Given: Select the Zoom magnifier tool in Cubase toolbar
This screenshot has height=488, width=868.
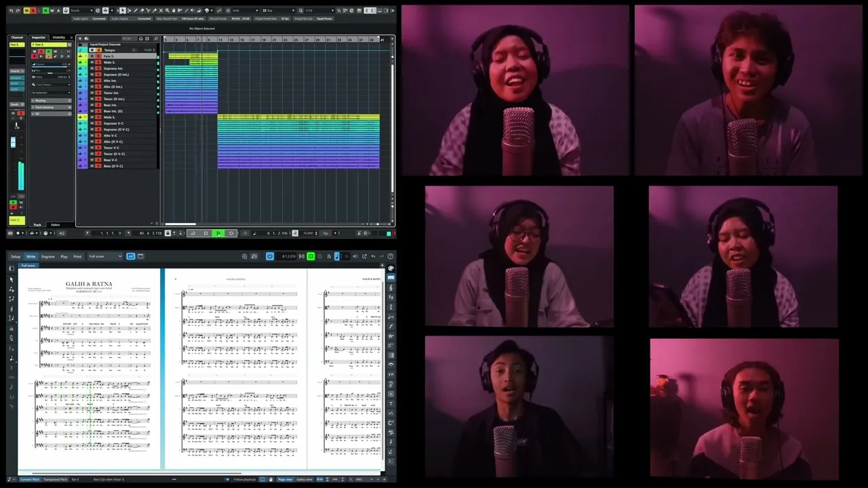Looking at the screenshot, I should pos(167,11).
